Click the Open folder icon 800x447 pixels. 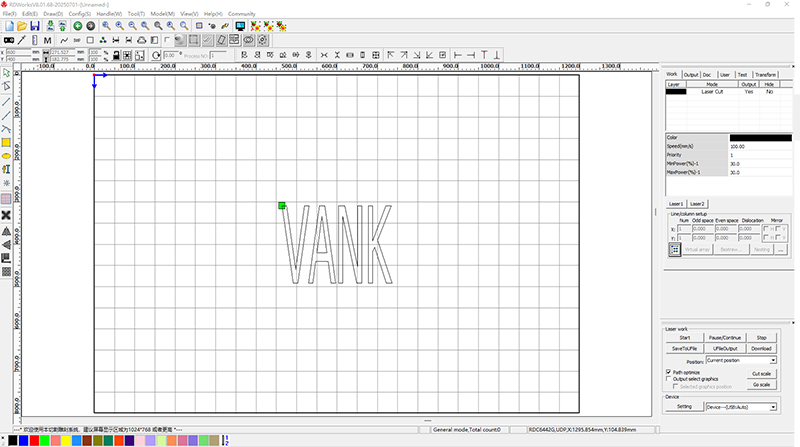click(x=21, y=25)
